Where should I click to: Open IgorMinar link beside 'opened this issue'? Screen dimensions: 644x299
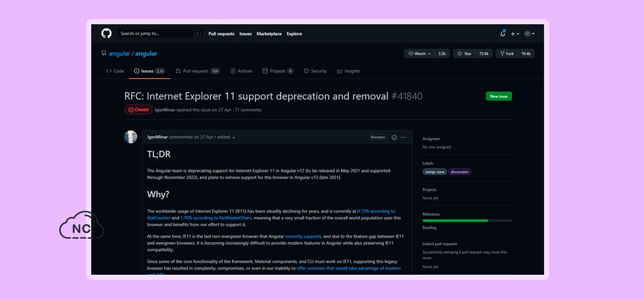tap(165, 110)
